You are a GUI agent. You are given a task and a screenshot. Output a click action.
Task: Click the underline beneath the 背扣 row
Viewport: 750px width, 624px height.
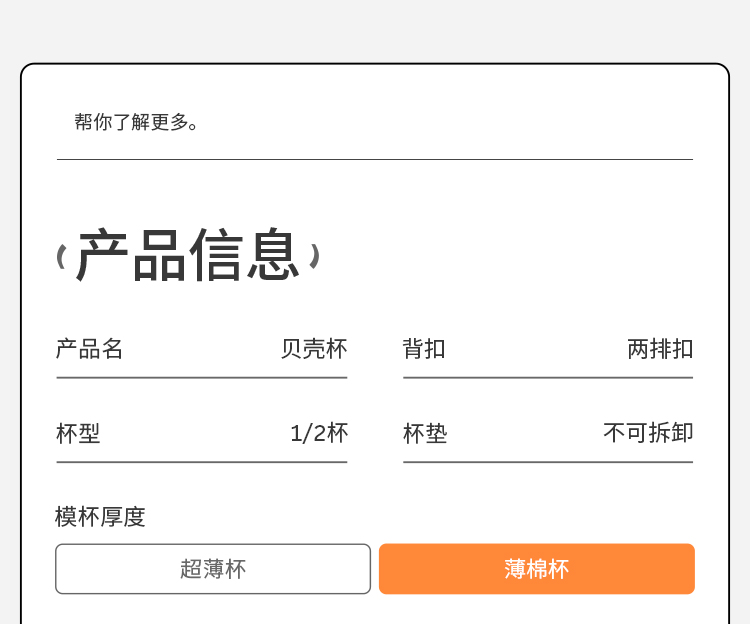548,378
